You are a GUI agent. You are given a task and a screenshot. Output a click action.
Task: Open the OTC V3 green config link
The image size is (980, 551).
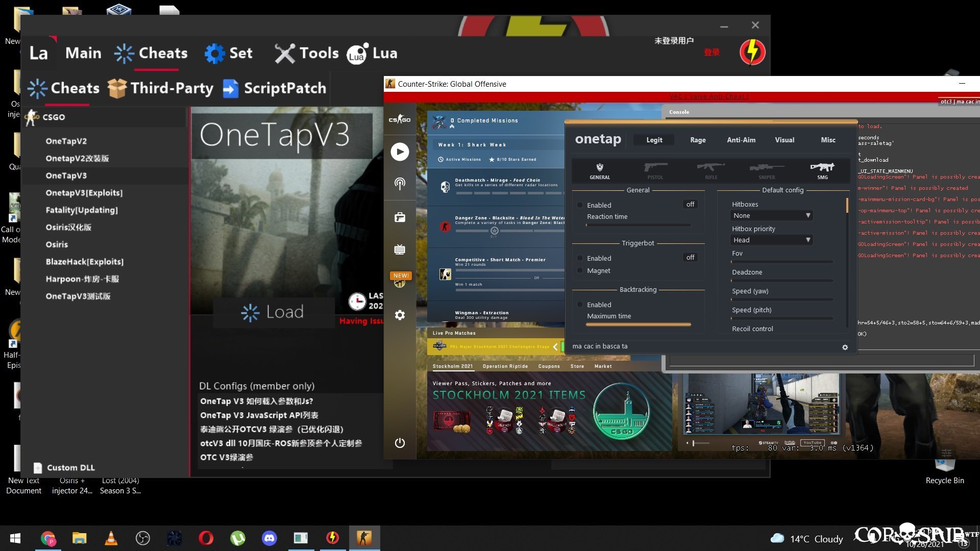click(x=227, y=457)
